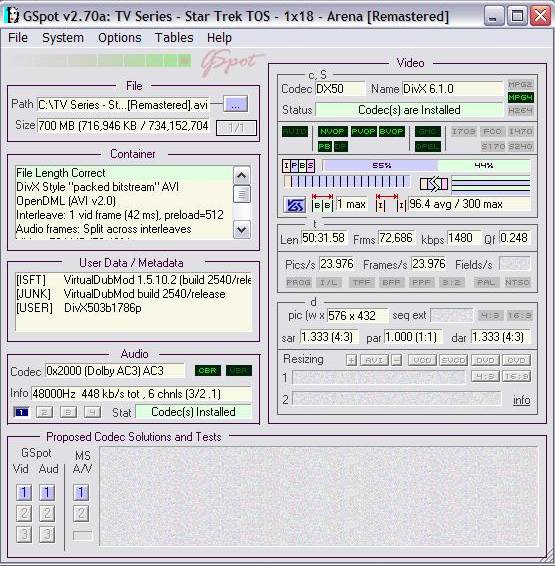Click the H264 codec indicator

click(x=520, y=110)
